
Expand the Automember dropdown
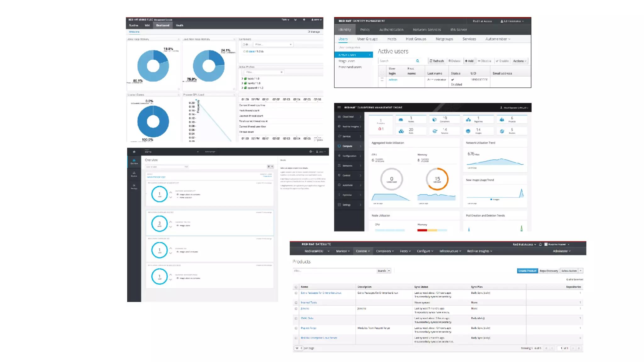[498, 39]
